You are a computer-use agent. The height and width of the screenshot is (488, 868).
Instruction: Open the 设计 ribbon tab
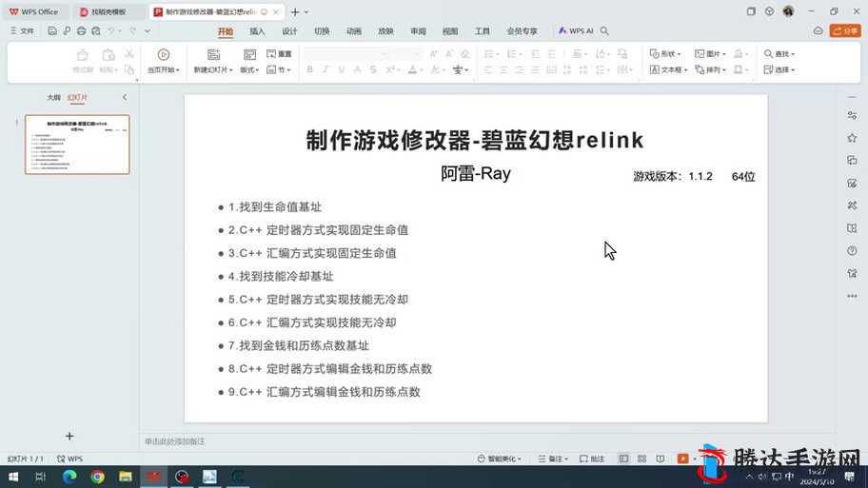[x=289, y=31]
